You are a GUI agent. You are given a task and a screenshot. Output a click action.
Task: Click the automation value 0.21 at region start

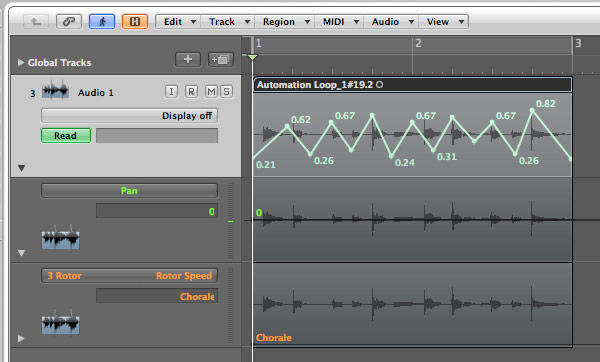pos(266,165)
